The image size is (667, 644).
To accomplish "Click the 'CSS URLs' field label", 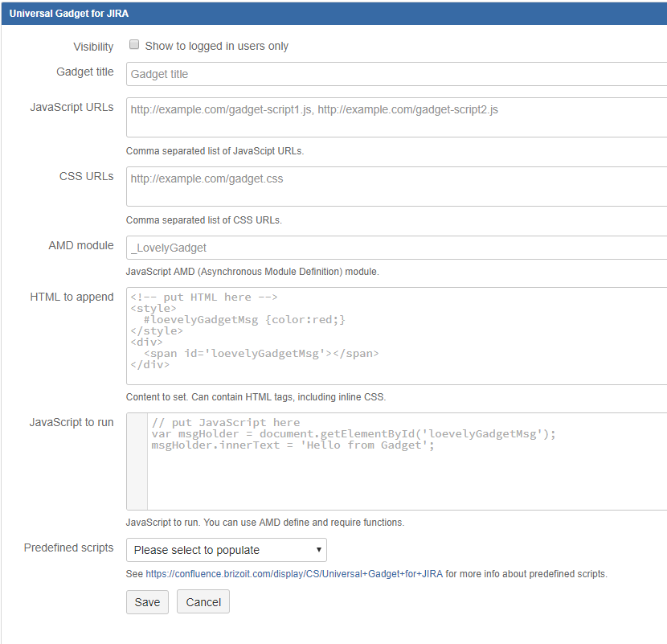I will coord(87,176).
